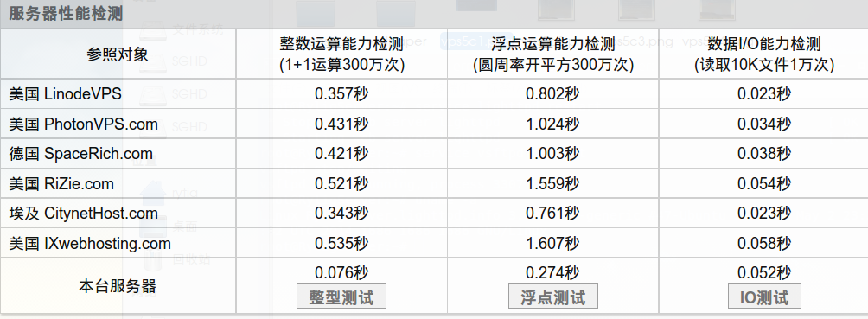
Task: Click this server's 0.274秒 float result
Action: click(553, 272)
